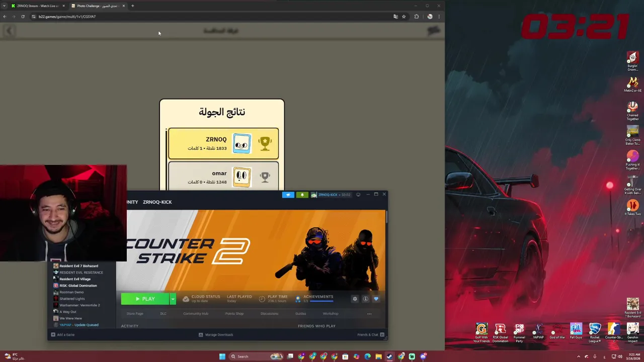The width and height of the screenshot is (644, 362).
Task: Open Guides tab in Steam
Action: coord(300,314)
